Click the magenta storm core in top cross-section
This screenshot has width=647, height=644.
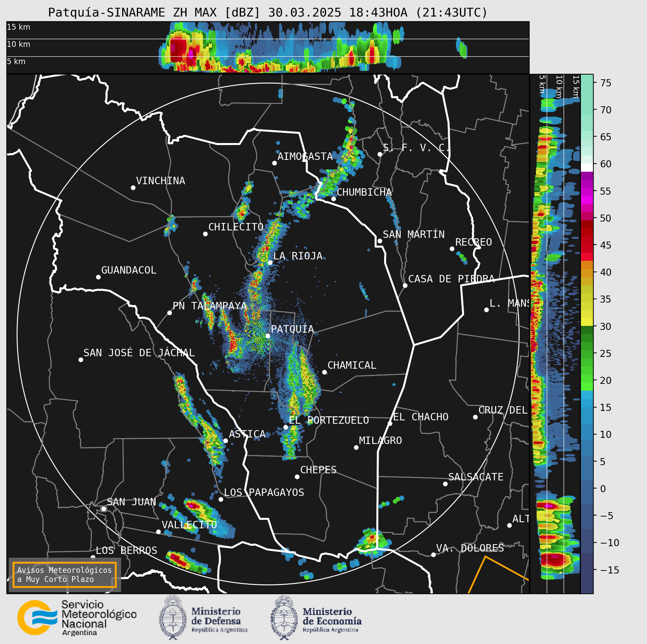tap(191, 53)
